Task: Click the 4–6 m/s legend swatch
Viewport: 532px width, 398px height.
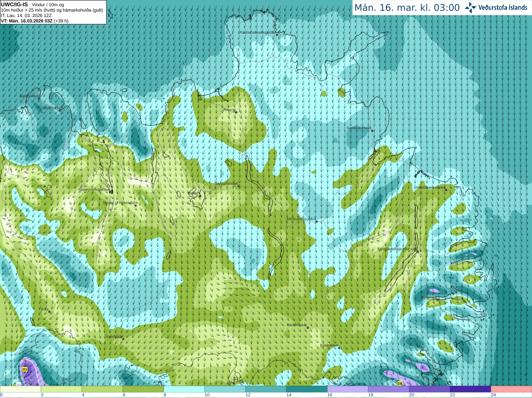Action: (x=102, y=389)
